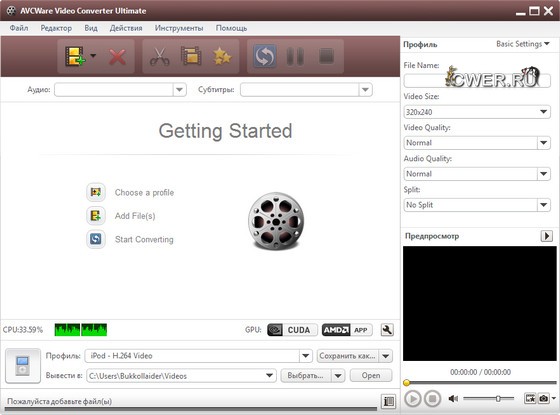Open the Сохранить как dropdown arrow
This screenshot has width=560, height=415.
click(x=386, y=356)
